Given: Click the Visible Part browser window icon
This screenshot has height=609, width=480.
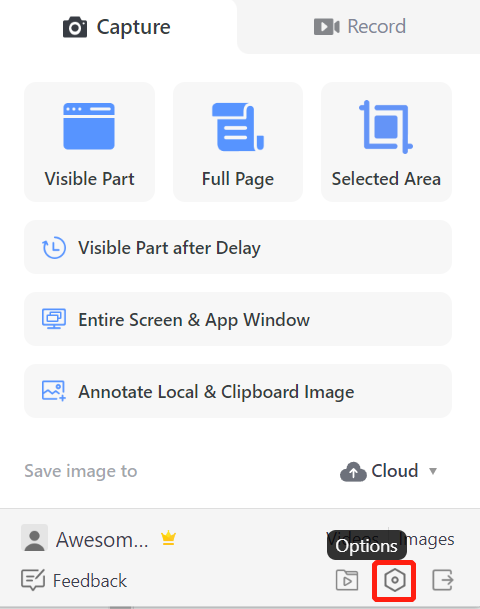Looking at the screenshot, I should [x=89, y=126].
